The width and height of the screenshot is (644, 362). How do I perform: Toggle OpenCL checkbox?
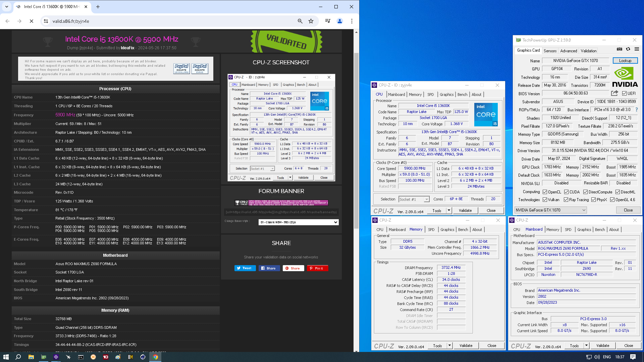click(545, 192)
